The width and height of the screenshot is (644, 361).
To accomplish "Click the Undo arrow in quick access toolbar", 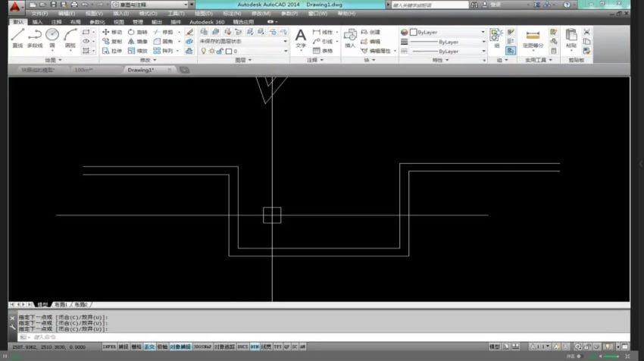I will point(85,5).
